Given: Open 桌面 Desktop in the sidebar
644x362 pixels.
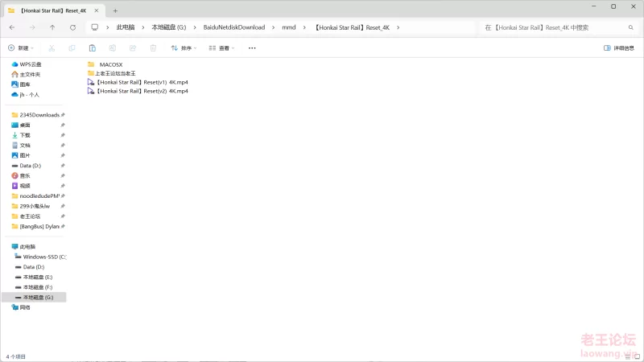Looking at the screenshot, I should [21, 125].
